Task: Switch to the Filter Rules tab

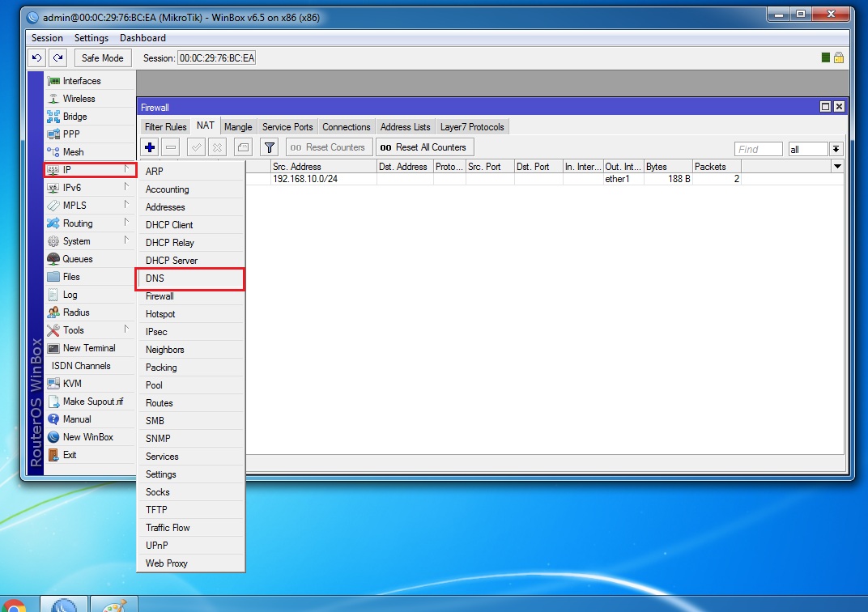Action: pos(165,127)
